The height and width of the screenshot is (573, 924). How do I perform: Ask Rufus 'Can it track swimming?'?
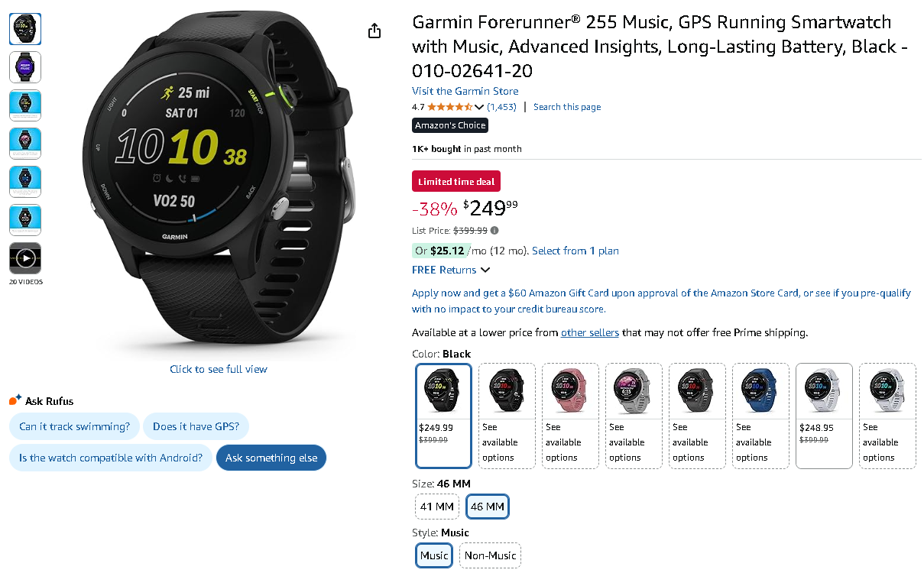coord(74,426)
